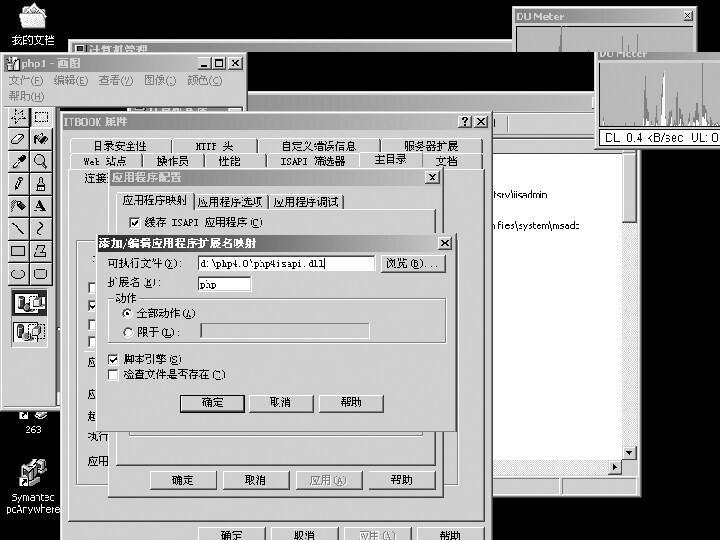Image resolution: width=720 pixels, height=540 pixels.
Task: Open the Help (H) menu in Paint
Action: (x=26, y=96)
